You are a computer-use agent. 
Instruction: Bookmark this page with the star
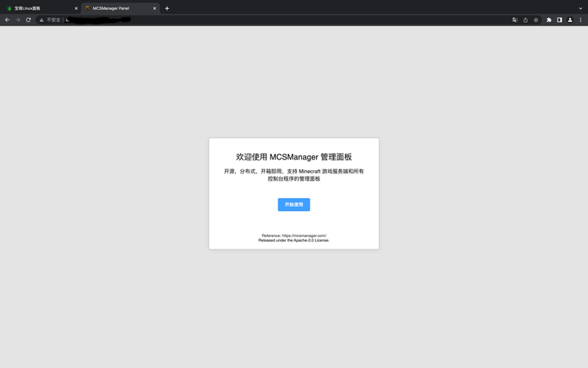[x=536, y=20]
